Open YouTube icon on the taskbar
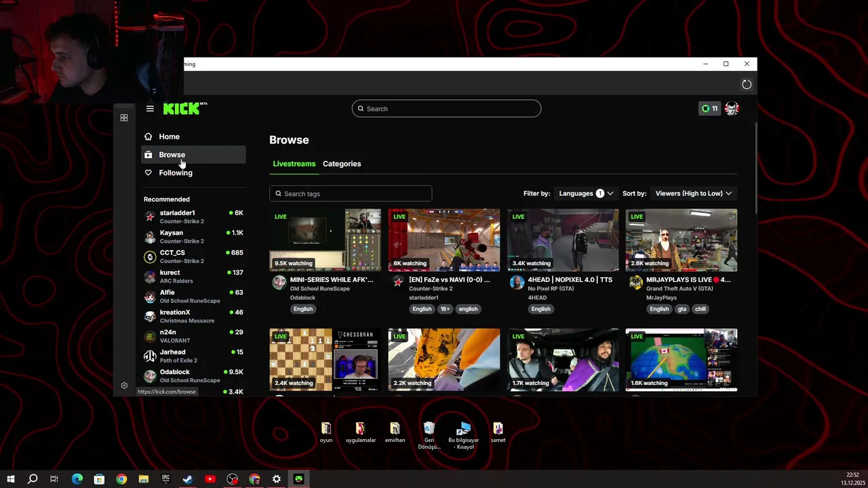Screen dimensions: 868x488 210,479
